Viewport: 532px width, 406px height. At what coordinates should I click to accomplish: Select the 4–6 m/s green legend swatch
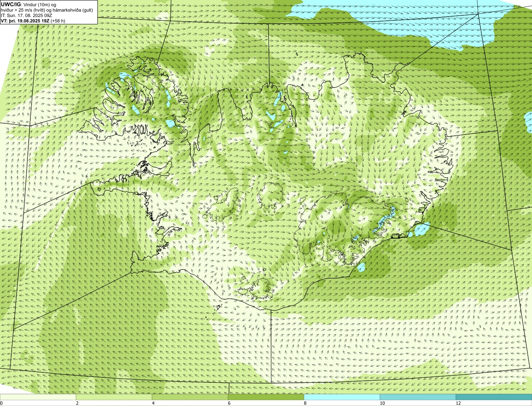point(190,397)
